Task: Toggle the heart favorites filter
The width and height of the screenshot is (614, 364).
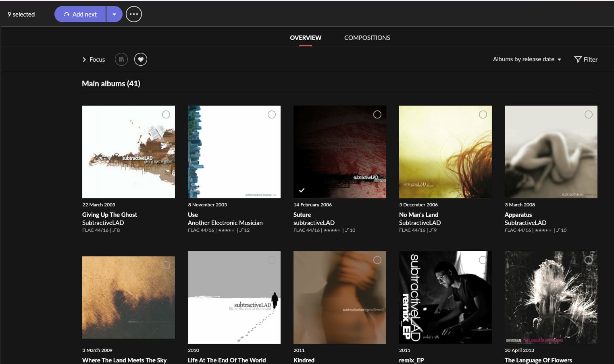Action: tap(141, 59)
